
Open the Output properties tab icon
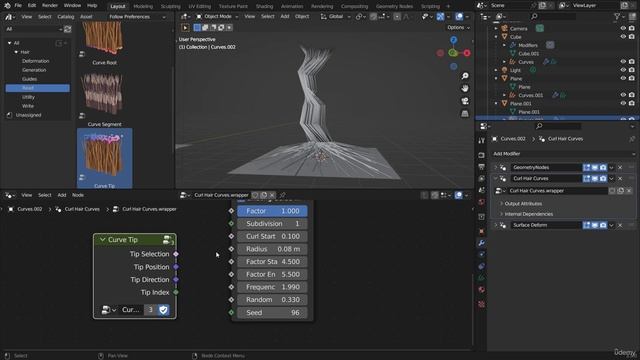click(x=482, y=167)
